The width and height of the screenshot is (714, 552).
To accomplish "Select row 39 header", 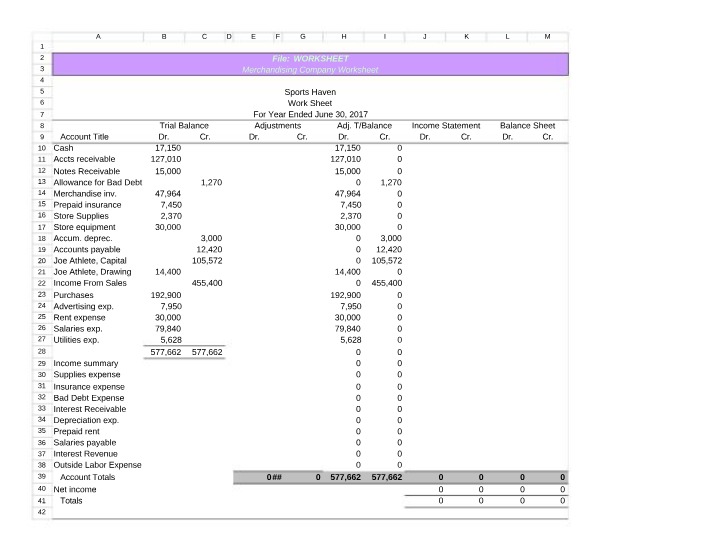I will [42, 476].
